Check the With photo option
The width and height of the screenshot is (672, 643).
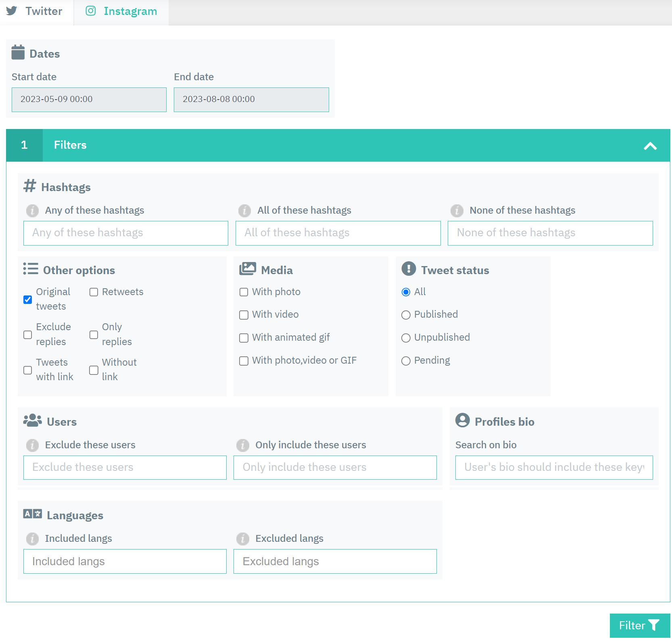244,292
